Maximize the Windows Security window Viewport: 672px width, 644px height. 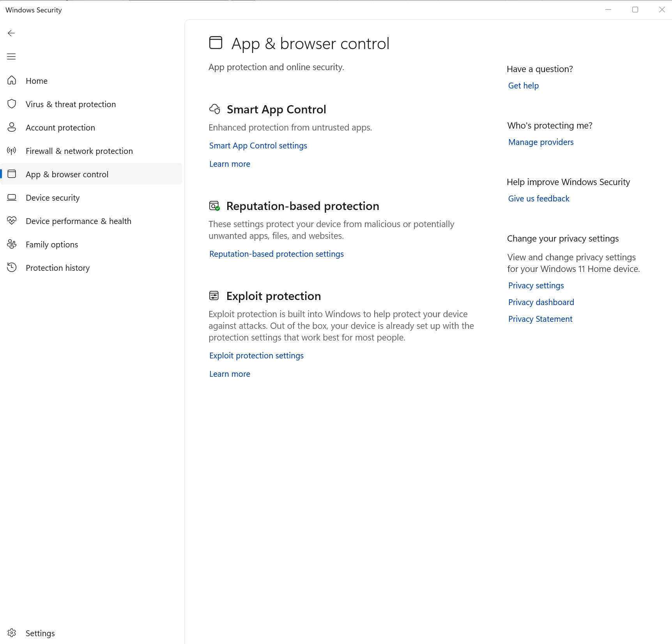click(x=635, y=10)
